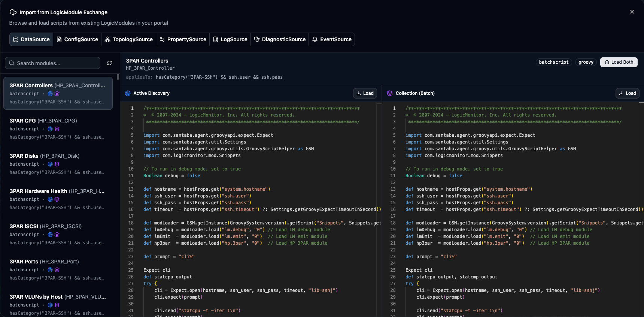Refresh the module list with the reload icon

(x=109, y=63)
